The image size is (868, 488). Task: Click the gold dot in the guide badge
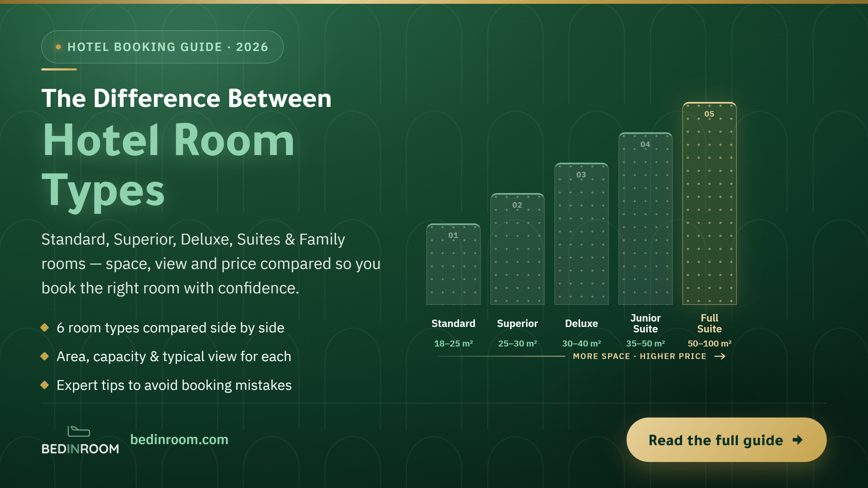pyautogui.click(x=58, y=47)
